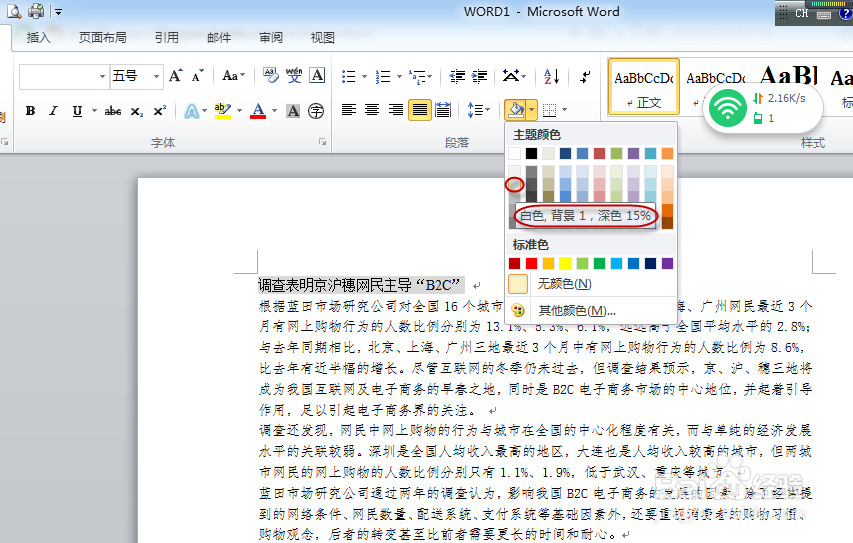Open the underline style dropdown arrow

pyautogui.click(x=94, y=111)
